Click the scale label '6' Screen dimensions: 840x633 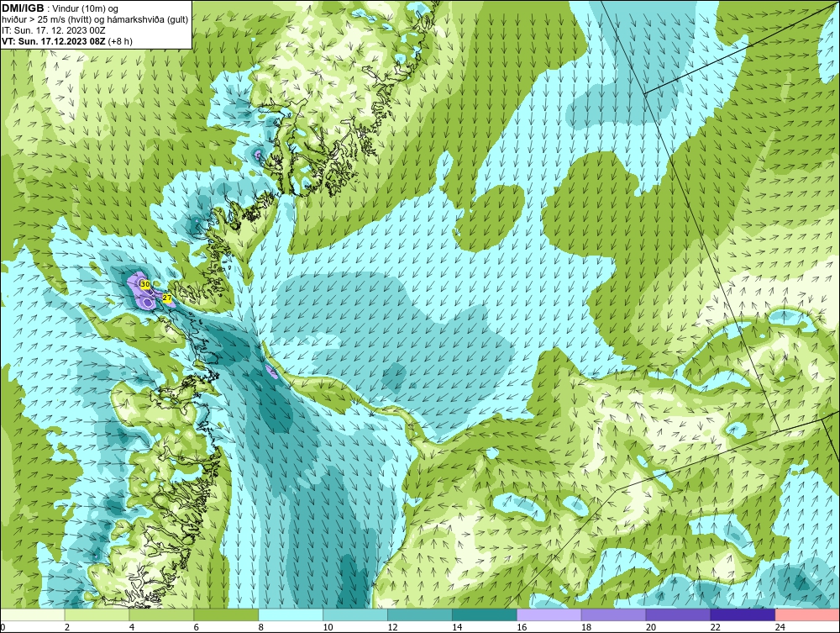point(196,627)
